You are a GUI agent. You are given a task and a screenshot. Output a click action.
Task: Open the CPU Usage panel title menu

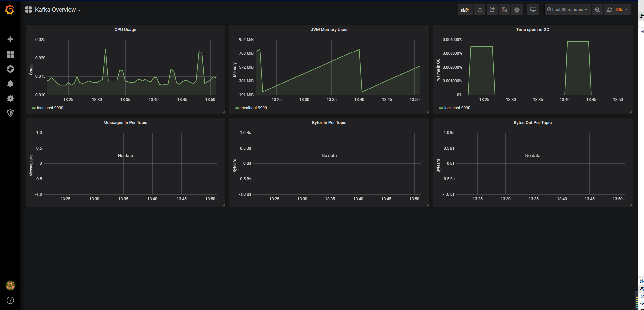coord(125,30)
